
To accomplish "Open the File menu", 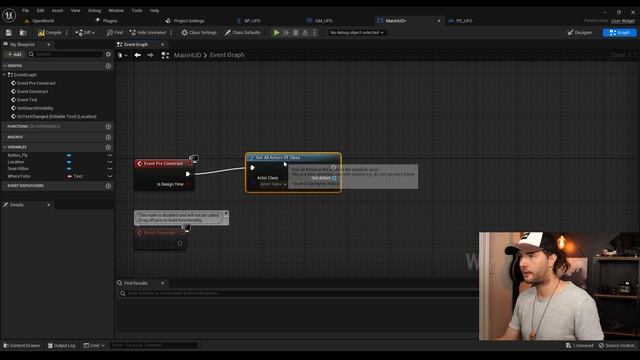I will coord(25,11).
